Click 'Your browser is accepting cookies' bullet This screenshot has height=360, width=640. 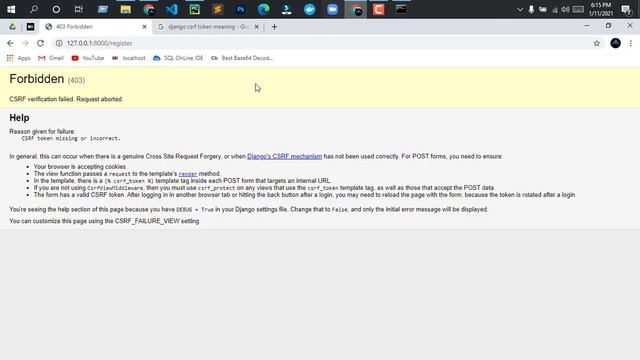tap(80, 167)
